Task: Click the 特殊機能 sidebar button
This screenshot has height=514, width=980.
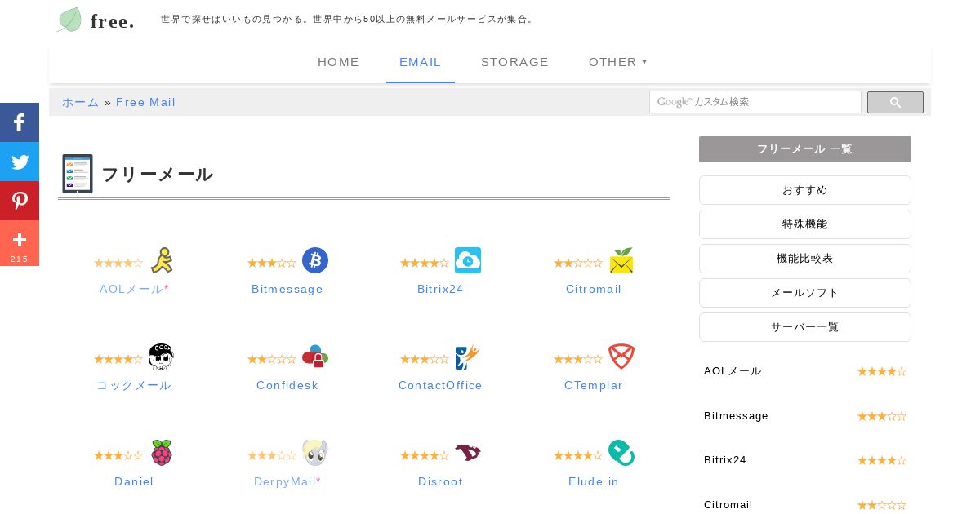Action: coord(805,224)
